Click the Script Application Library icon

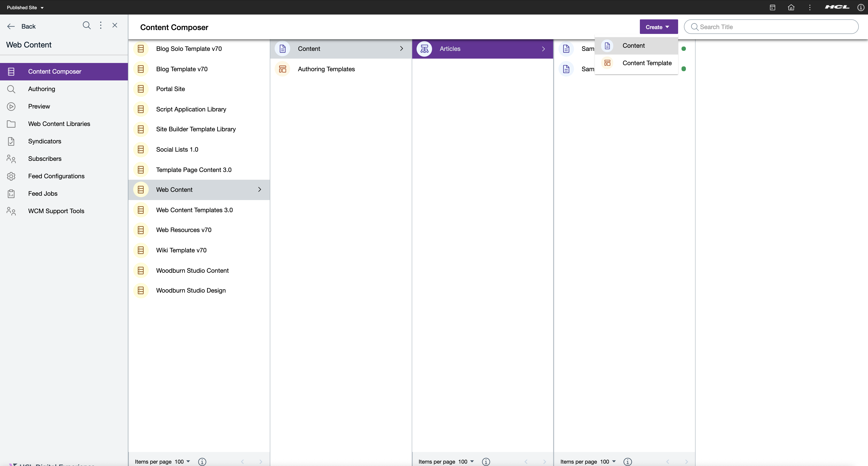(x=141, y=109)
